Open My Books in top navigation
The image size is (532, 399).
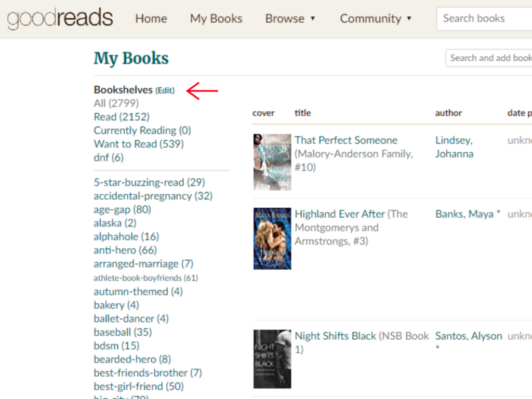tap(216, 19)
